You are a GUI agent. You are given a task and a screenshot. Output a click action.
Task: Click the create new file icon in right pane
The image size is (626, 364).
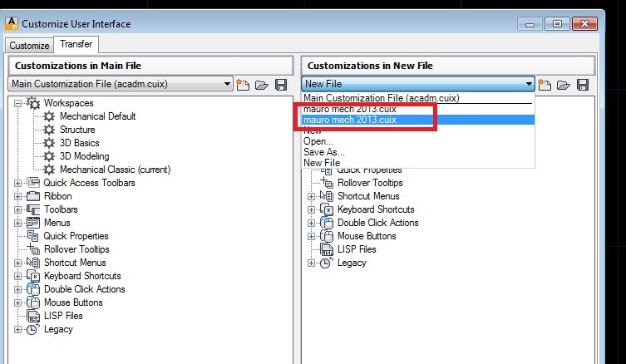545,85
